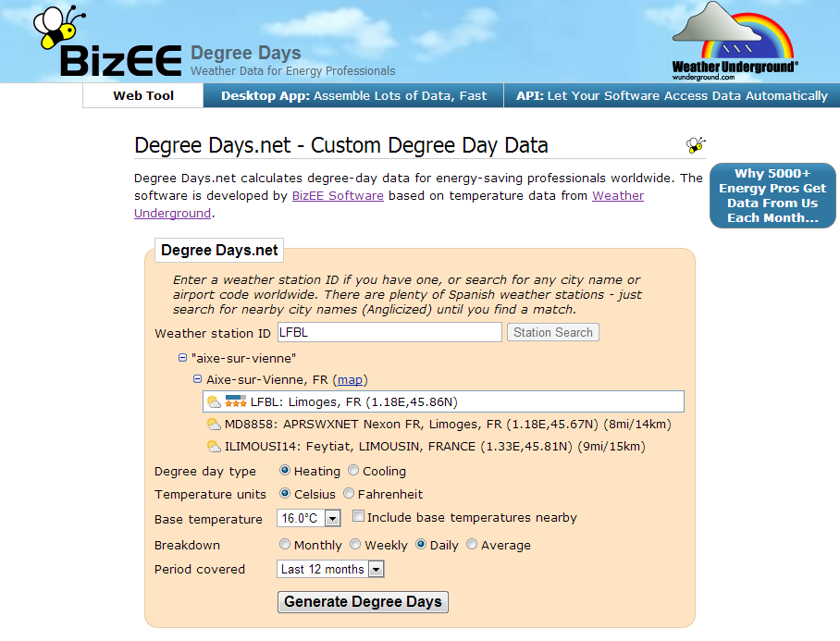Image resolution: width=840 pixels, height=641 pixels.
Task: Select the Cooling degree day type
Action: coord(353,470)
